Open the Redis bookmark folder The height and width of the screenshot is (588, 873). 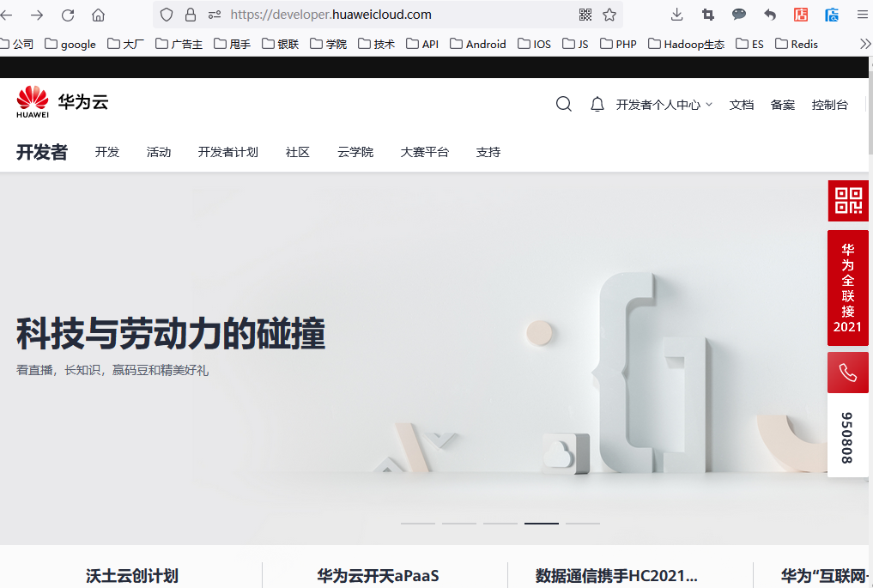click(797, 44)
